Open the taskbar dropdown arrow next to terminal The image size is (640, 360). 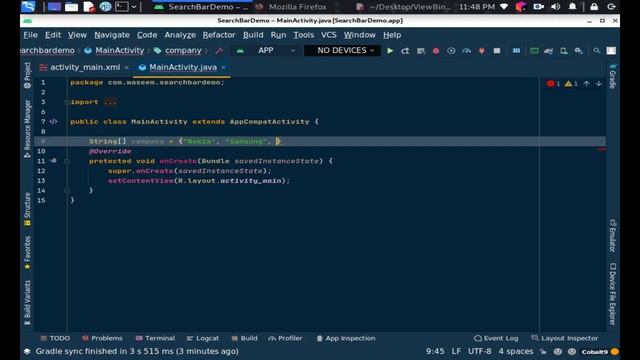click(x=134, y=7)
